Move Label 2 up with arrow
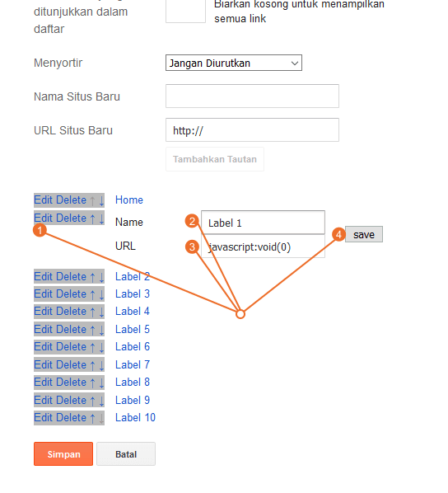 click(x=92, y=277)
